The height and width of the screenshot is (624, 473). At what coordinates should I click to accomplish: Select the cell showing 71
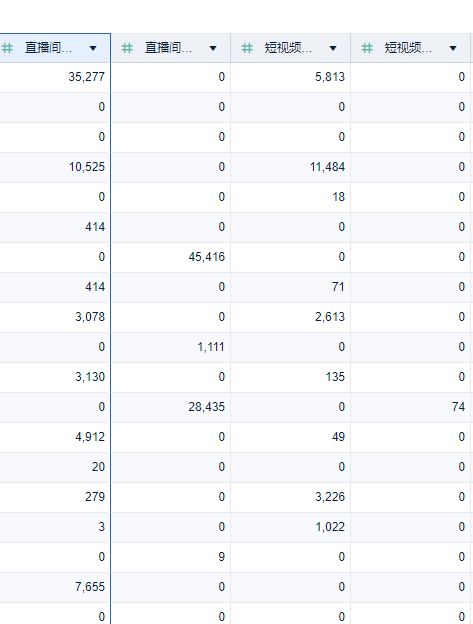(290, 287)
